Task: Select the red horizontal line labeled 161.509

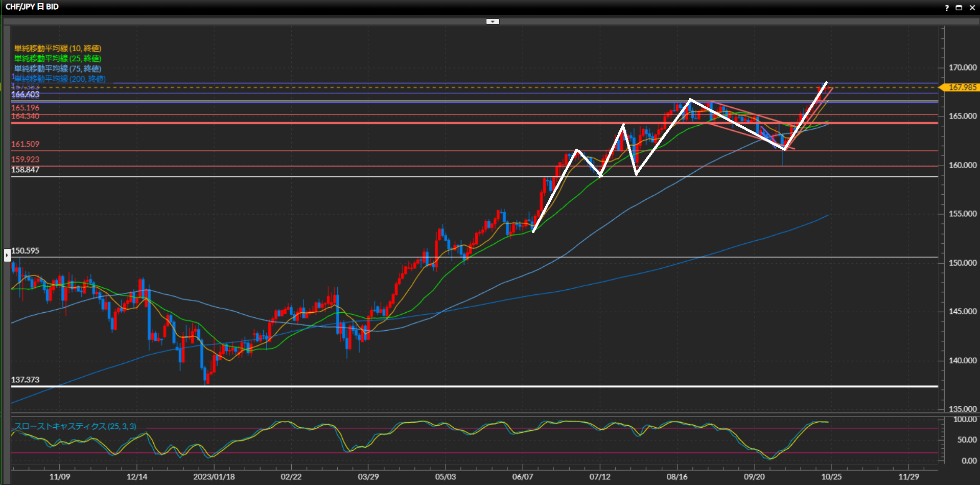Action: (460, 151)
